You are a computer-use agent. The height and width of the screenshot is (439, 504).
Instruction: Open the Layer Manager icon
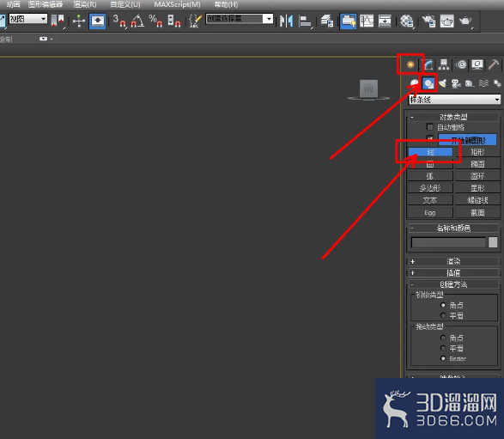click(327, 21)
